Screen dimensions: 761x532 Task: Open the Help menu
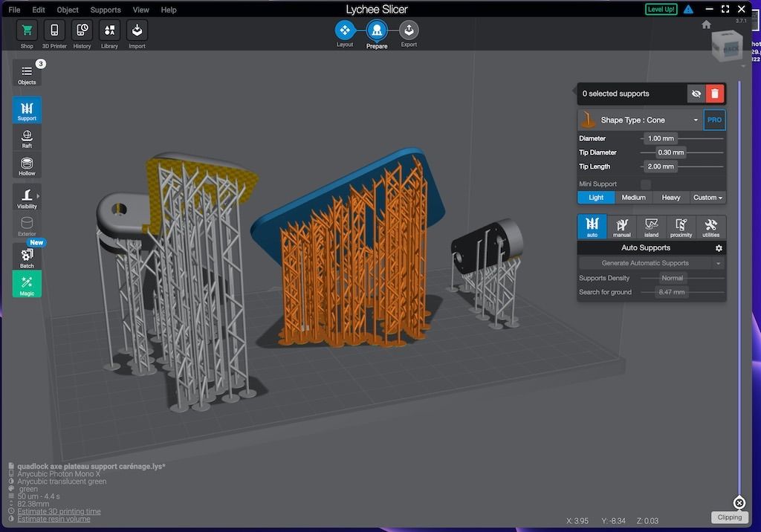pos(169,10)
